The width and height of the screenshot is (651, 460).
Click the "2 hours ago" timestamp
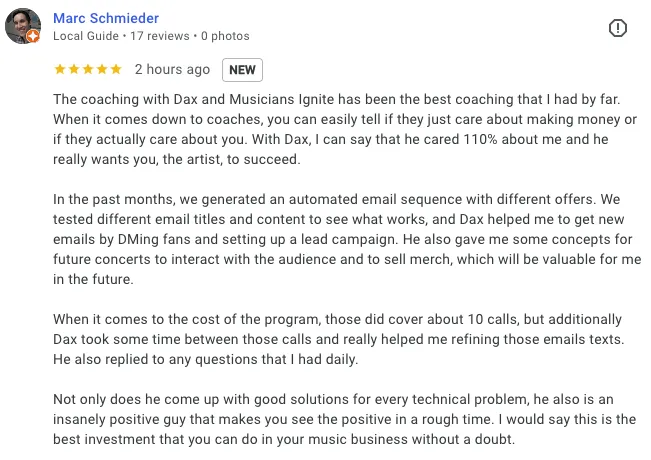point(172,69)
